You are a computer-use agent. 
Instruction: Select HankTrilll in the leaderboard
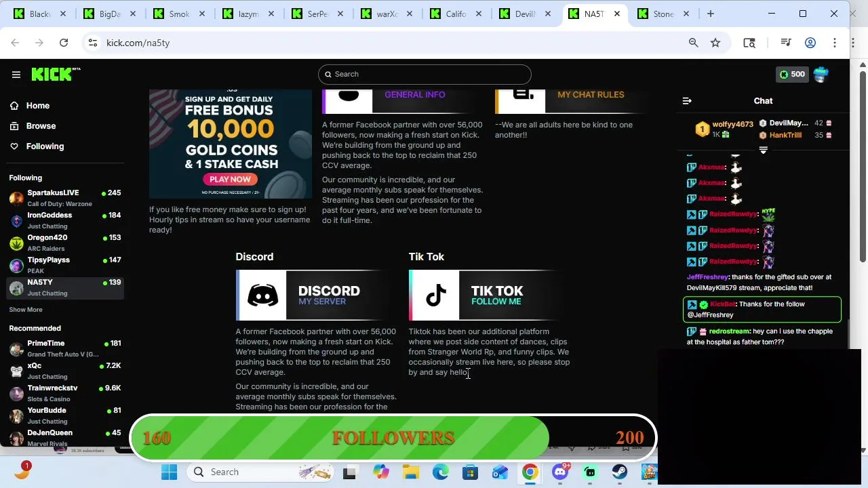click(x=785, y=135)
